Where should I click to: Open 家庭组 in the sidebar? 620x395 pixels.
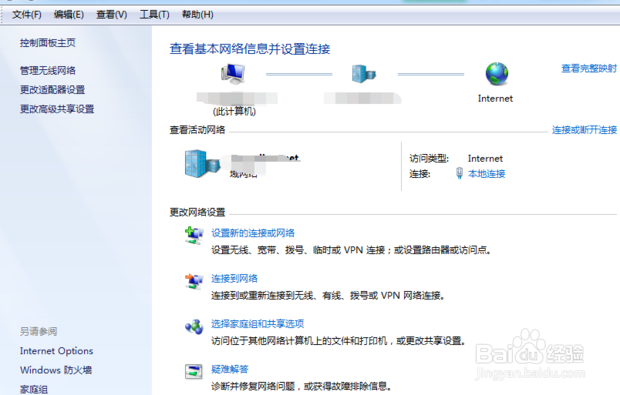tap(34, 389)
